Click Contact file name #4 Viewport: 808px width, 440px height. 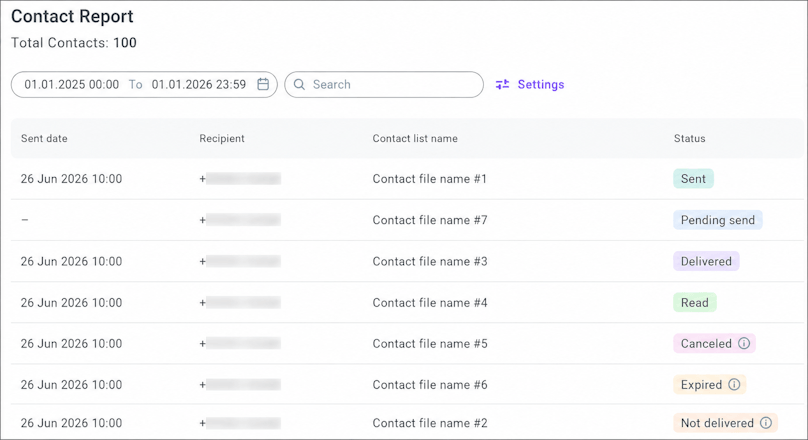coord(430,302)
